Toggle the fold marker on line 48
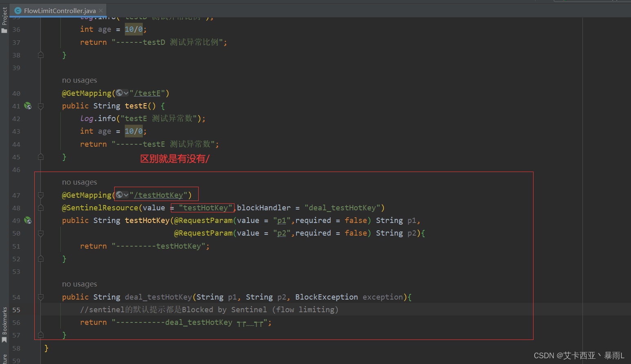 pyautogui.click(x=41, y=208)
